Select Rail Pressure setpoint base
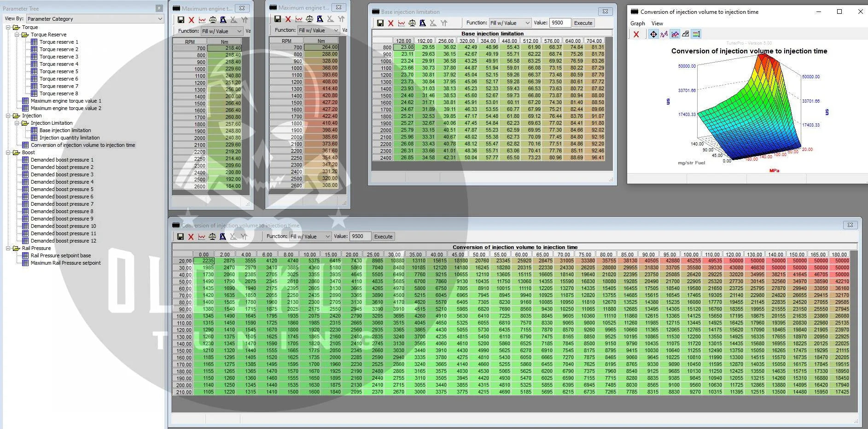This screenshot has width=868, height=429. [60, 255]
